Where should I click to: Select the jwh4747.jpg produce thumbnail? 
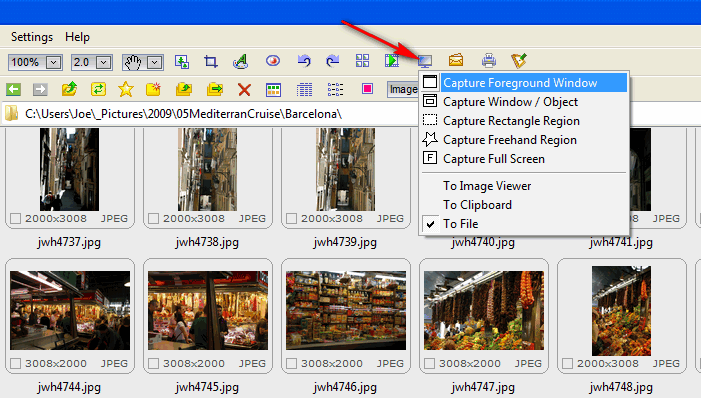484,310
